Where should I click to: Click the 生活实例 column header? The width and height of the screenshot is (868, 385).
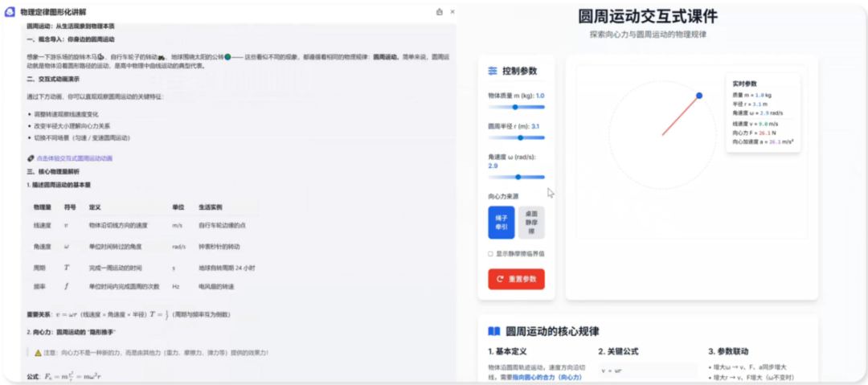(x=211, y=207)
